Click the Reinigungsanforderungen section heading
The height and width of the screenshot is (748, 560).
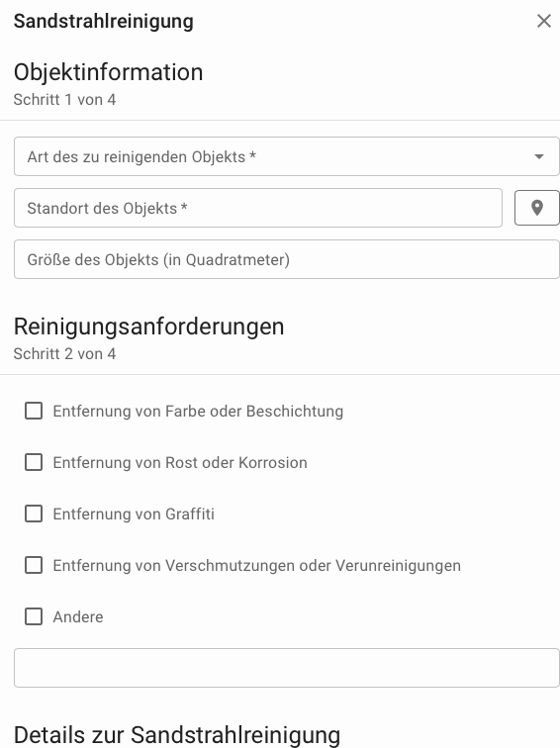(x=148, y=327)
